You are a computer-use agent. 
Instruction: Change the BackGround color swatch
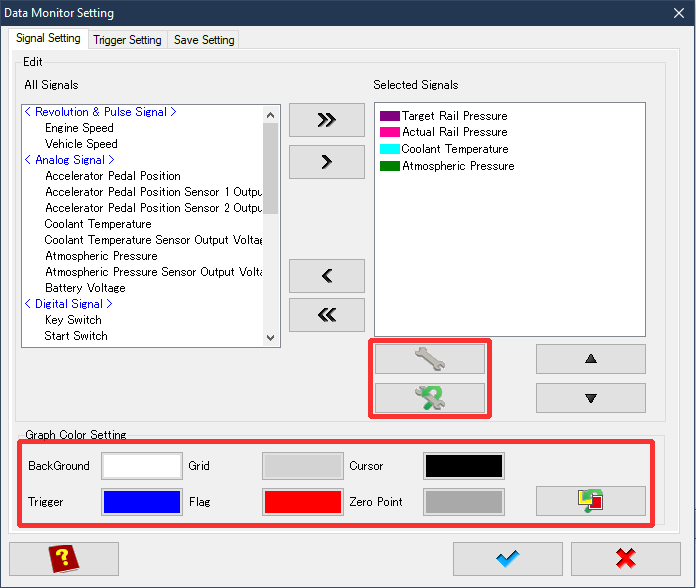tap(142, 466)
